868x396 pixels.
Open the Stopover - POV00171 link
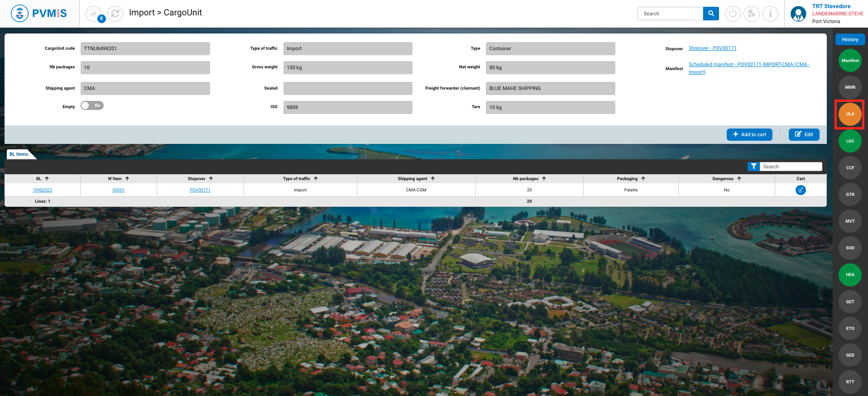click(712, 48)
